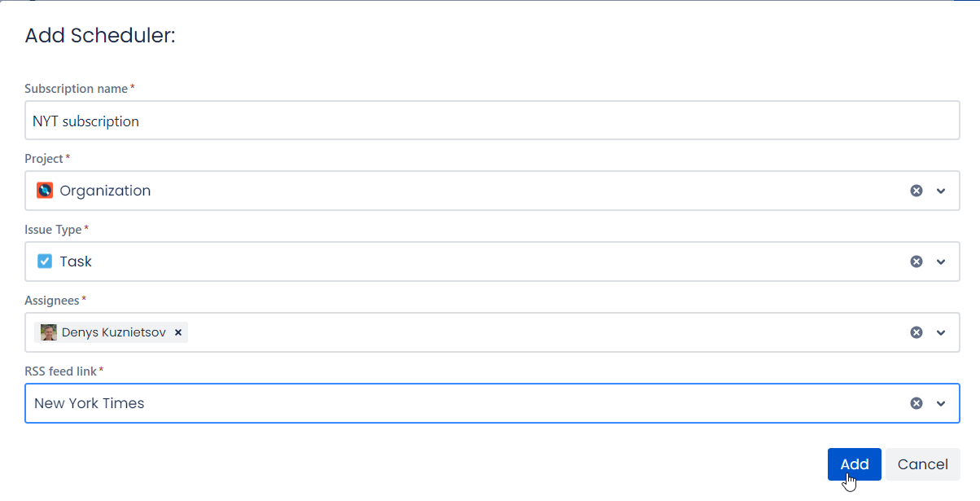Expand the Assignees dropdown chevron
Screen dimensions: 980x501
[941, 332]
